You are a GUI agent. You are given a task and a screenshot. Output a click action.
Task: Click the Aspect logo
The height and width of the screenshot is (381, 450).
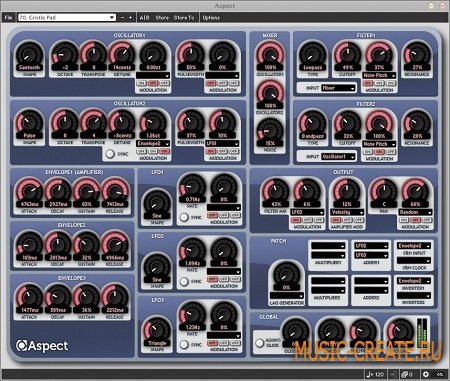pos(42,346)
